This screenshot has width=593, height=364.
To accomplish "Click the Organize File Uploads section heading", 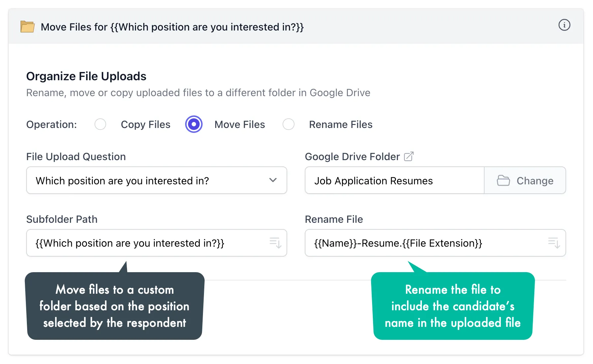I will [x=86, y=76].
